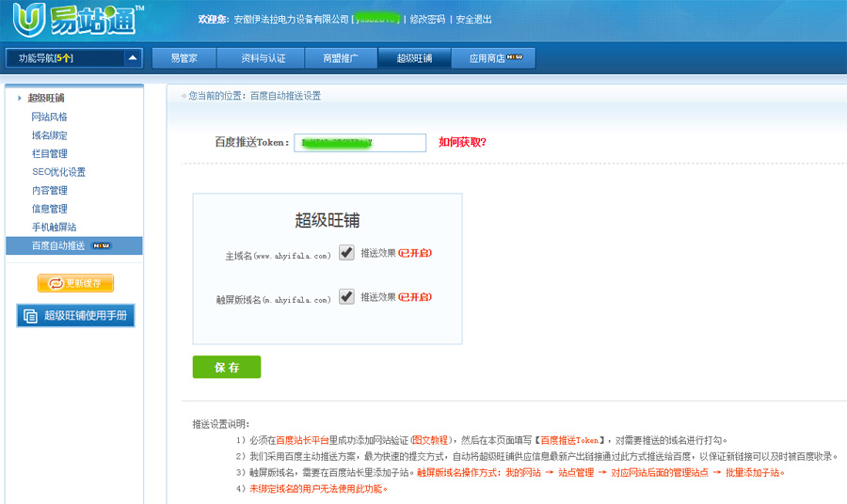Click the 触屏版域名(m.ahyifala.com) label
The width and height of the screenshot is (847, 504).
(273, 300)
